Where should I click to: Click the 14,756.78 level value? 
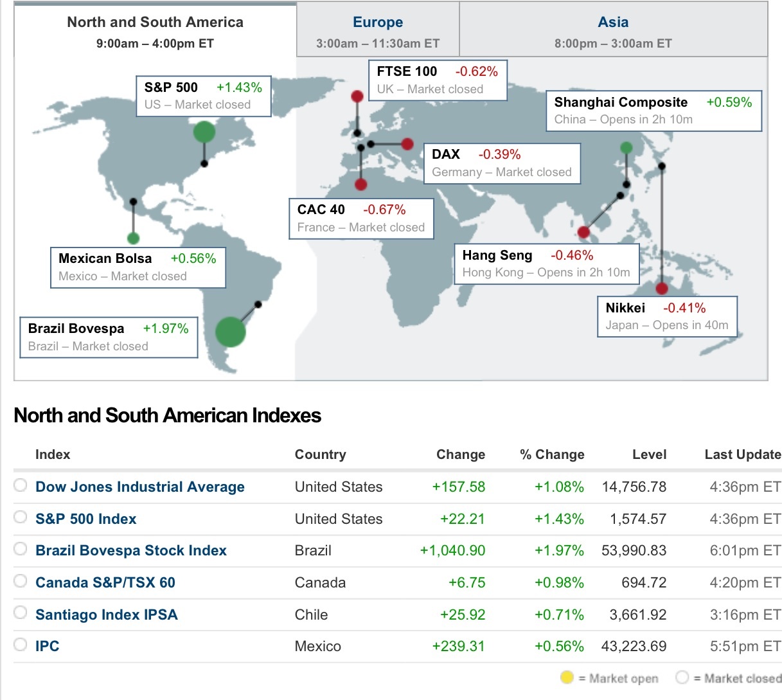click(634, 487)
